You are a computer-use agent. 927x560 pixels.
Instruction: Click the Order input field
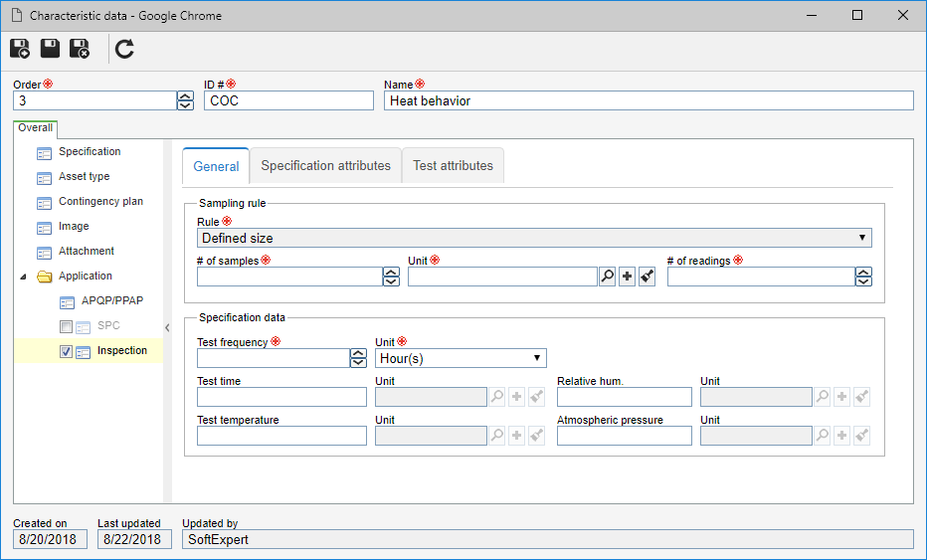point(95,100)
